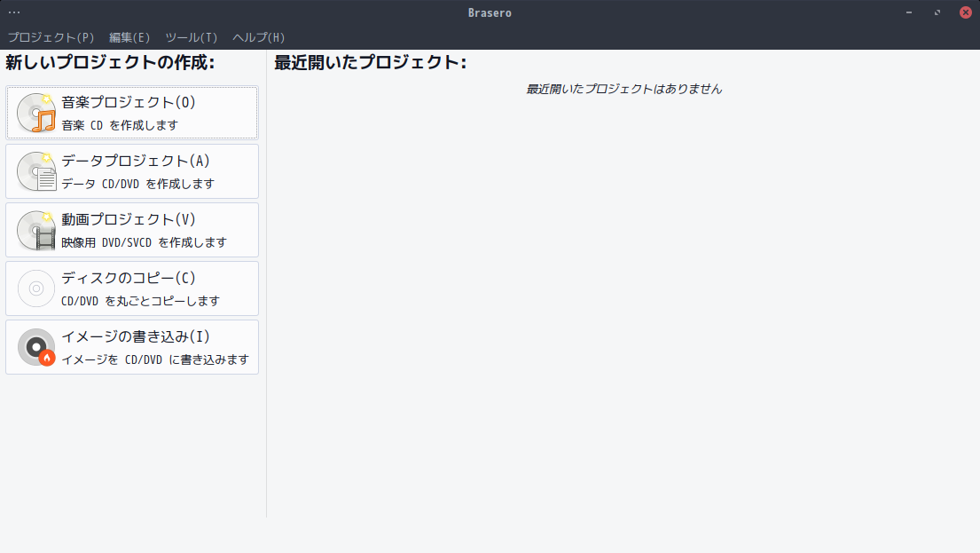
Task: Close the Brasero window
Action: click(x=966, y=12)
